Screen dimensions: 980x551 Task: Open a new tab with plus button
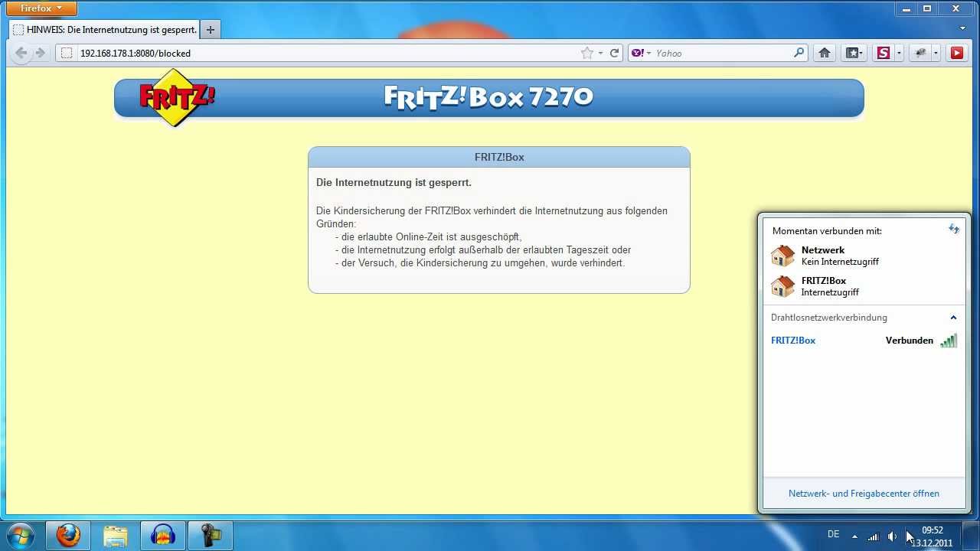pos(210,30)
